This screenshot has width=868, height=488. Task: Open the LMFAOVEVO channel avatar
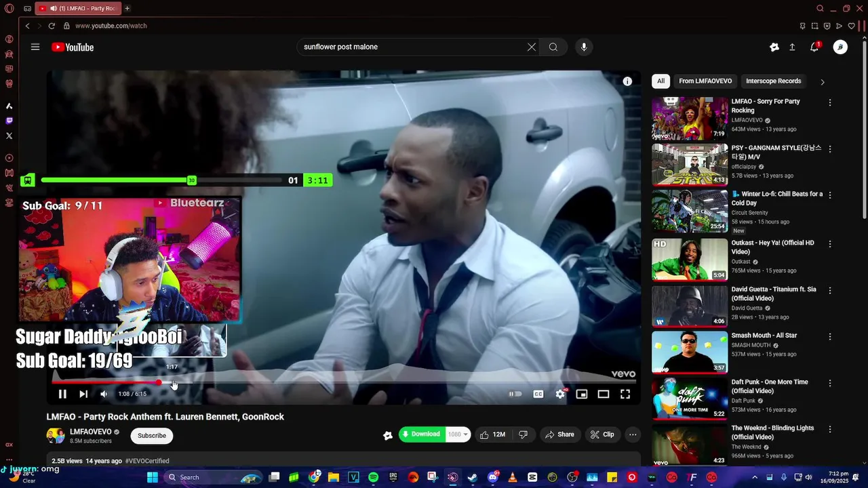click(x=56, y=435)
